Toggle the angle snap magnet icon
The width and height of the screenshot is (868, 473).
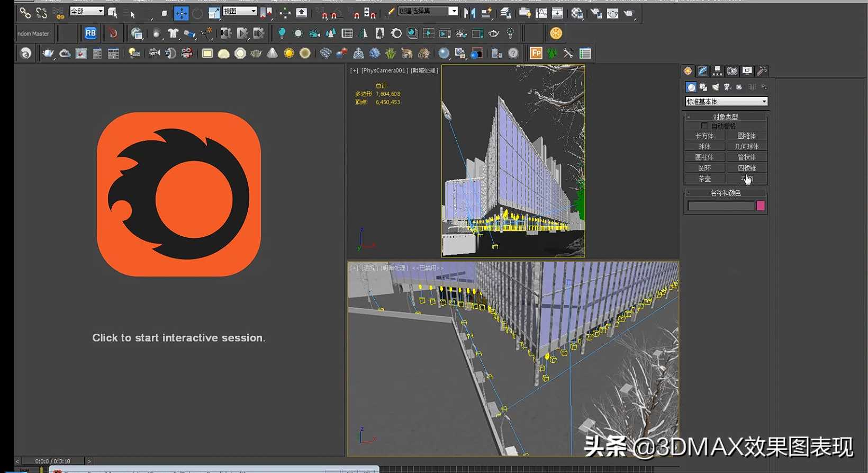pyautogui.click(x=336, y=13)
